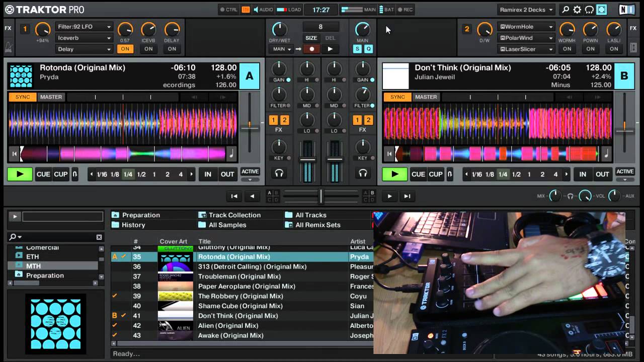Click the cruise headphones icon in the header

pos(589,10)
